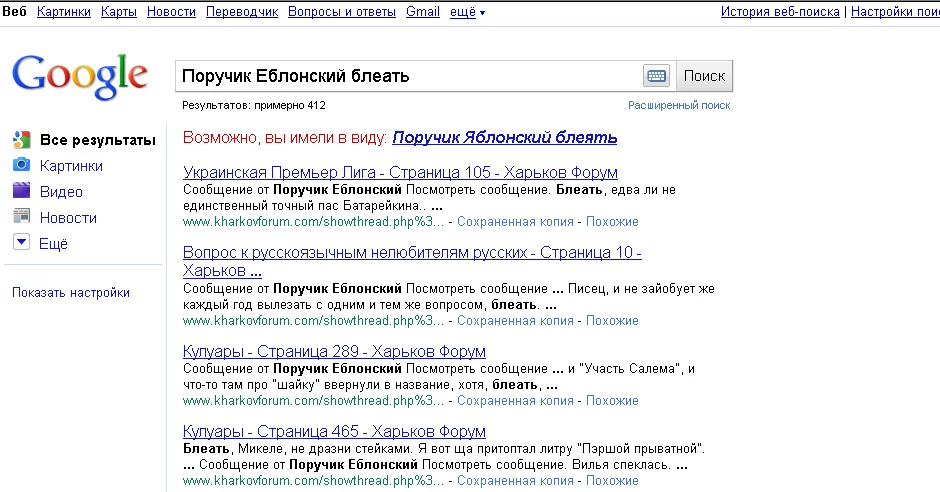
Task: Open Gmail in the top navigation
Action: (x=423, y=11)
